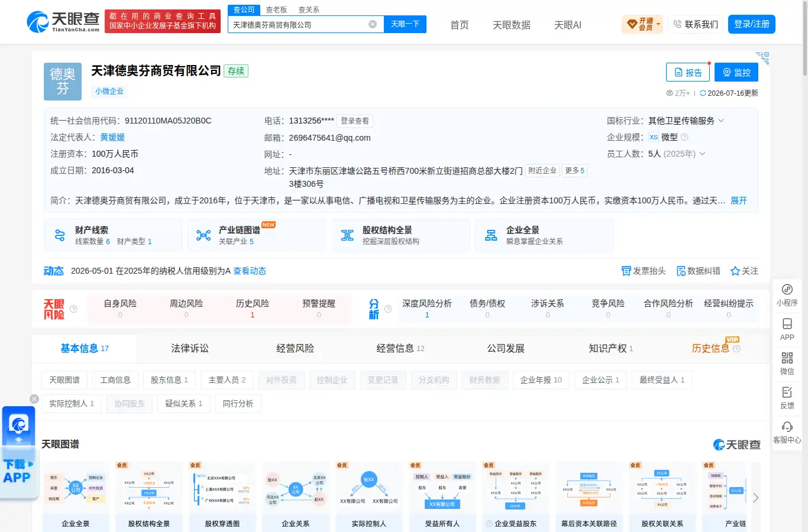
Task: Open the 经营信息 tab
Action: tap(400, 348)
